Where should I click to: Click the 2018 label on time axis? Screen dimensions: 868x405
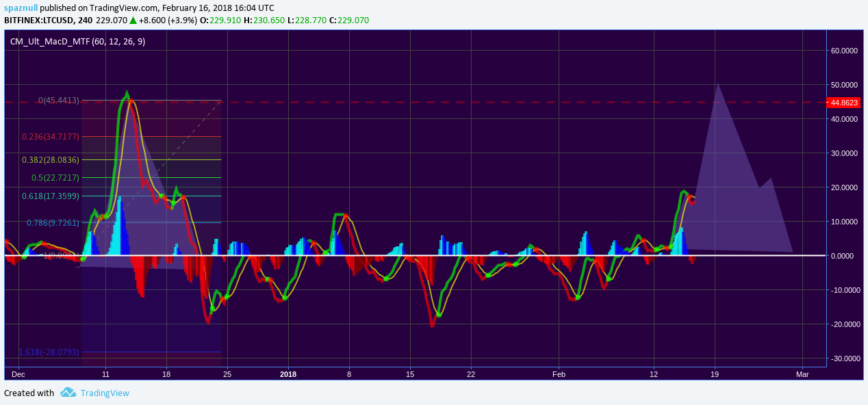click(288, 374)
